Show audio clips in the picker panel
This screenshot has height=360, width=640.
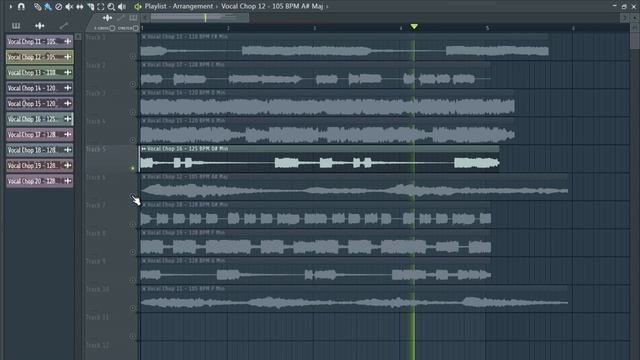pos(40,26)
